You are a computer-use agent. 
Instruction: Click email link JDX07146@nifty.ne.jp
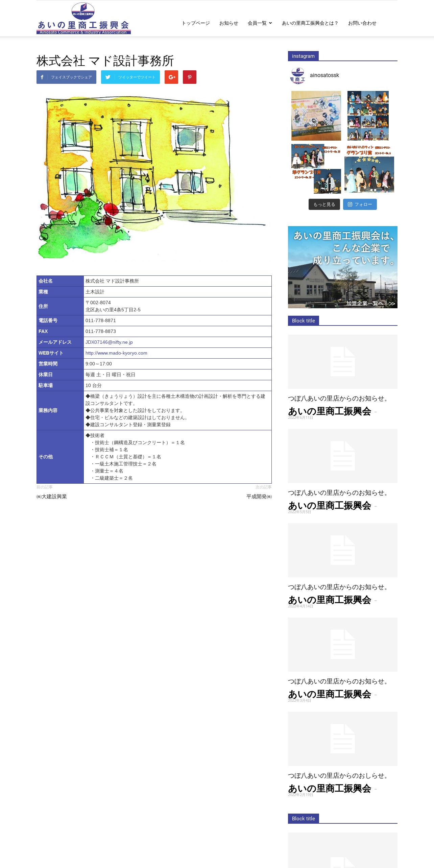click(109, 342)
